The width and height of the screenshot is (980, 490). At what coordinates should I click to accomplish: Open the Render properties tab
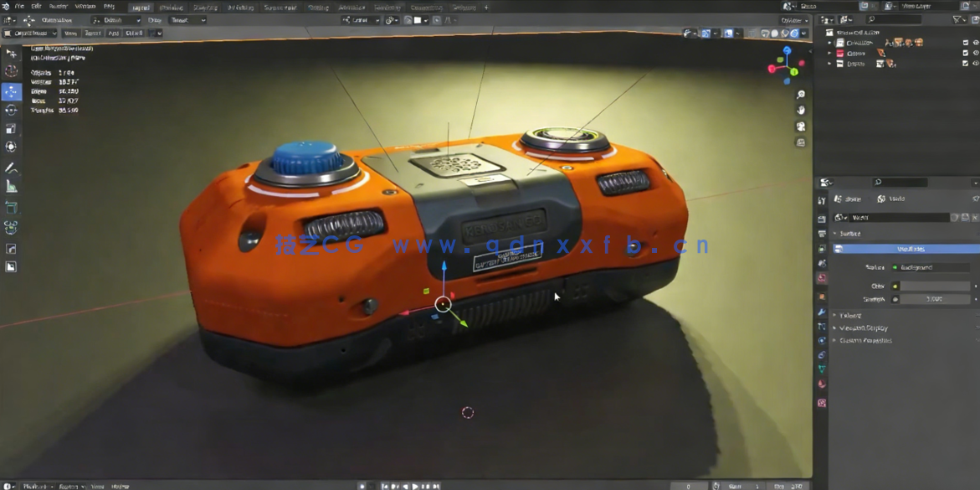tap(823, 219)
